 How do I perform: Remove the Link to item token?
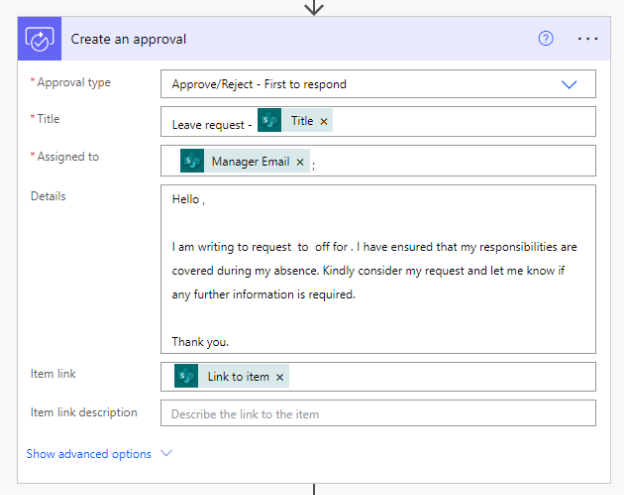point(280,377)
